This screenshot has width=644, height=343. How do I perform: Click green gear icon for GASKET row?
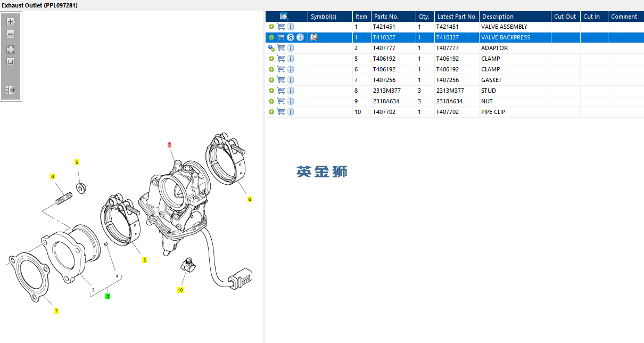[271, 80]
